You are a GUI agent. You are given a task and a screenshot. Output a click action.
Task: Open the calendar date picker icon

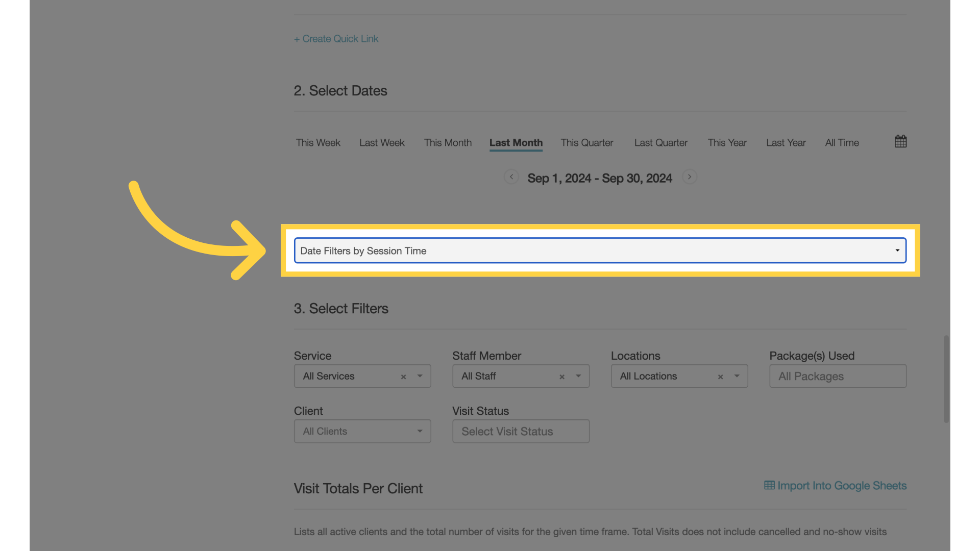pos(900,141)
